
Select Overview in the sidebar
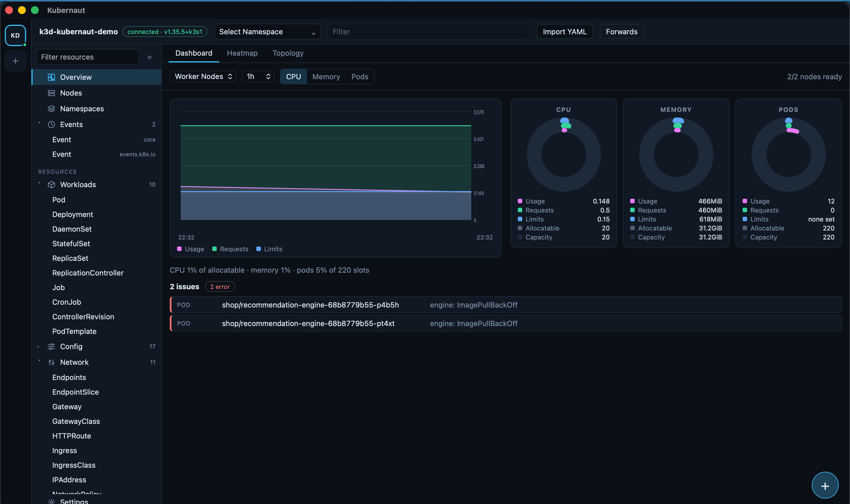[97, 77]
